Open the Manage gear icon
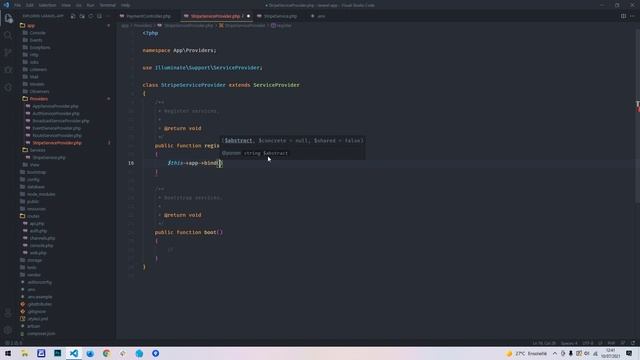Viewport: 640px width, 360px height. [8, 330]
